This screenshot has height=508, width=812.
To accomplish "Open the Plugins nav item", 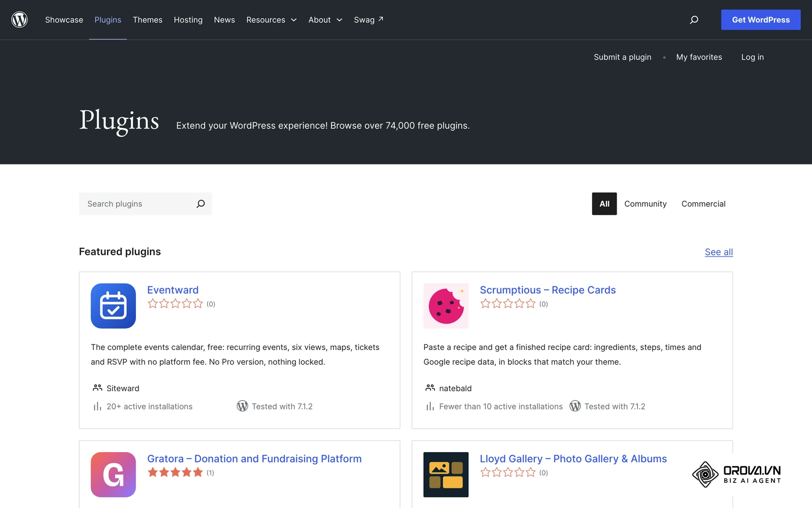I will tap(108, 20).
